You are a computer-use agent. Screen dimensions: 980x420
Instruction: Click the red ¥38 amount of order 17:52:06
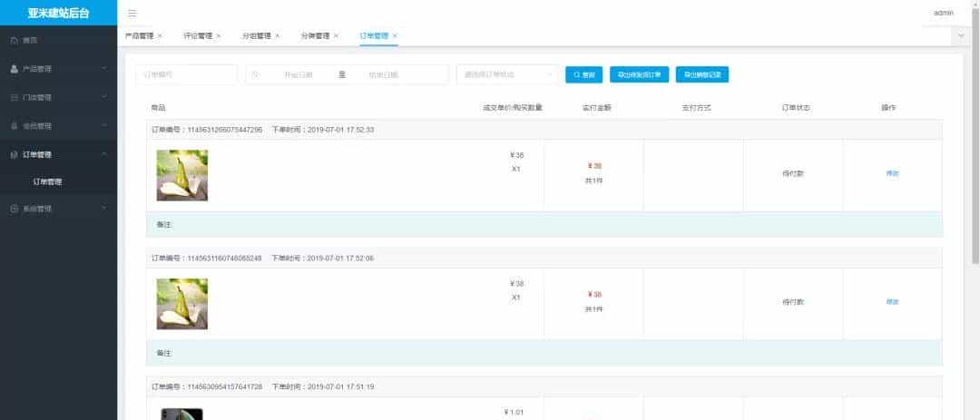click(593, 295)
